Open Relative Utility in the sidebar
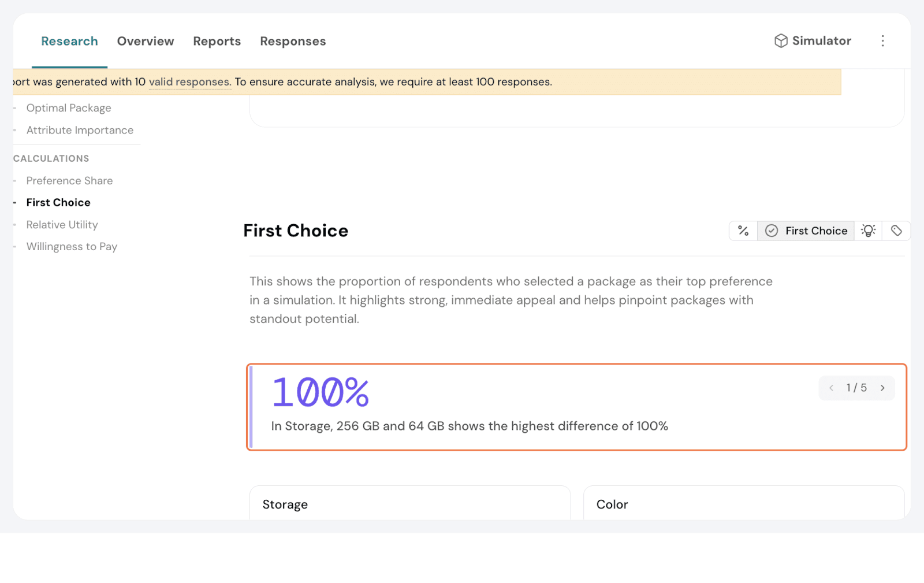 62,225
